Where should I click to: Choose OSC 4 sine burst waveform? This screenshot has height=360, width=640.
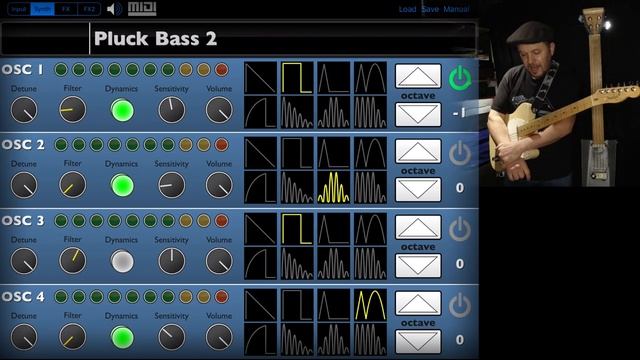[x=333, y=339]
